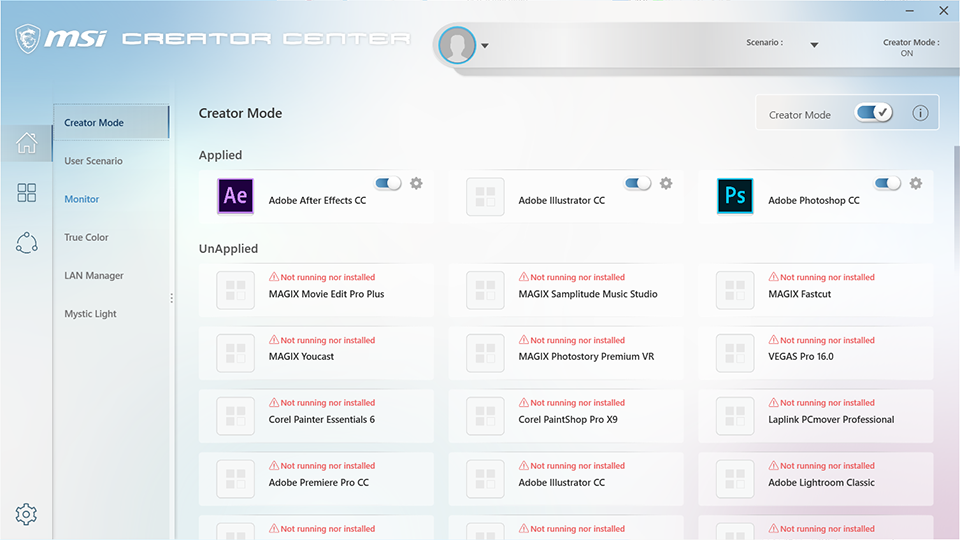Select unapplied Adobe Illustrator CC name
Image resolution: width=960 pixels, height=540 pixels.
(x=561, y=482)
